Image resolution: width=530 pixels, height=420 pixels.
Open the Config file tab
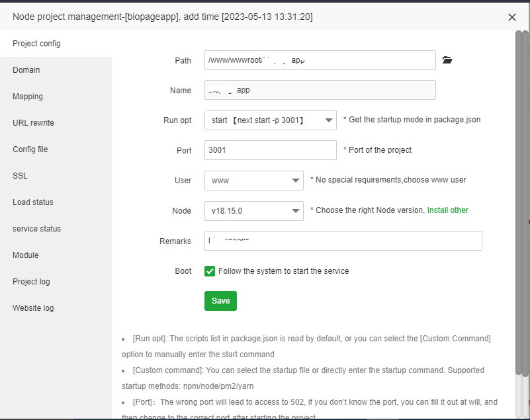click(x=30, y=149)
